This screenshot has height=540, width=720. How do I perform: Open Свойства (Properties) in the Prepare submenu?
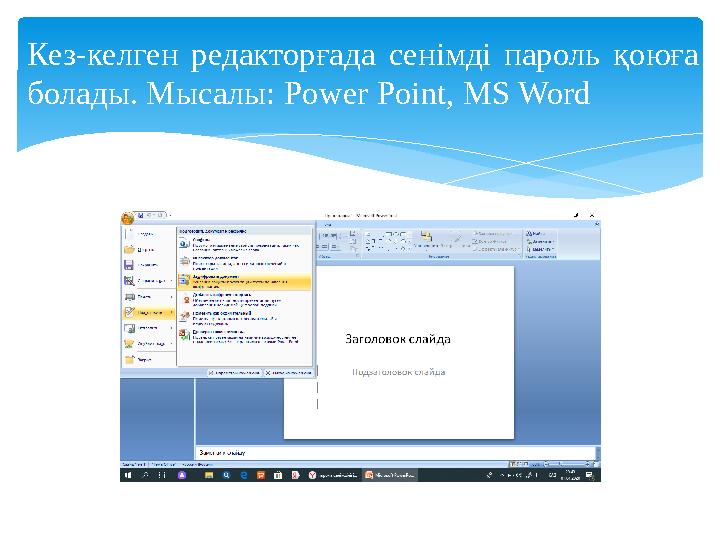[x=245, y=245]
